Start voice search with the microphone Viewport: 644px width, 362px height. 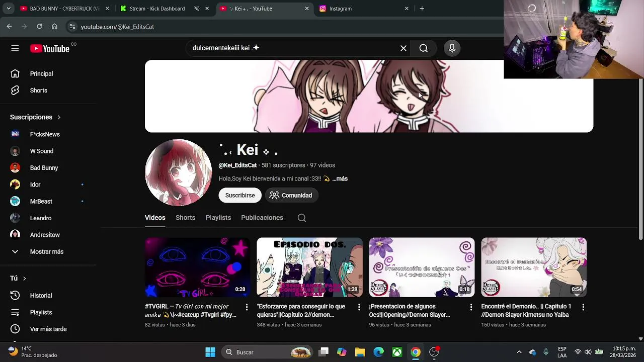452,48
